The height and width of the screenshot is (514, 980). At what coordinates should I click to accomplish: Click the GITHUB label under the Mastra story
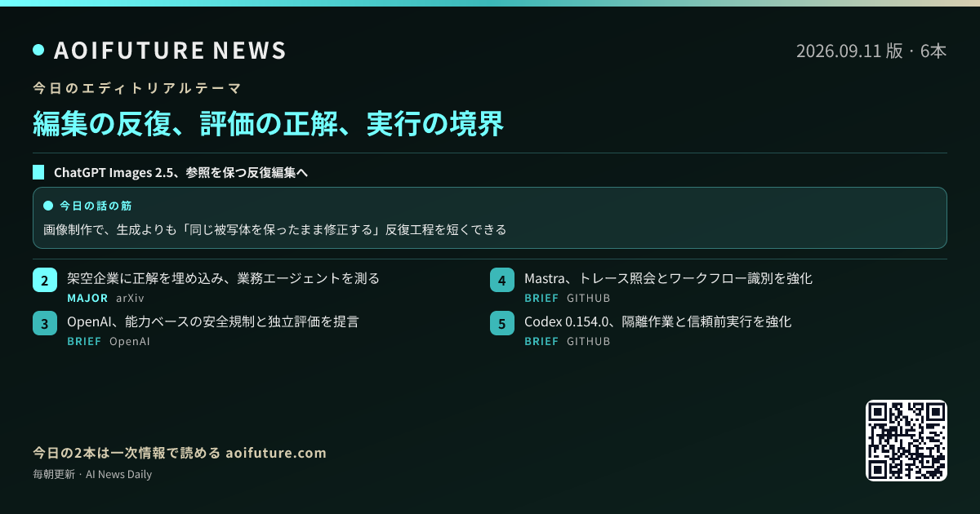(x=589, y=299)
